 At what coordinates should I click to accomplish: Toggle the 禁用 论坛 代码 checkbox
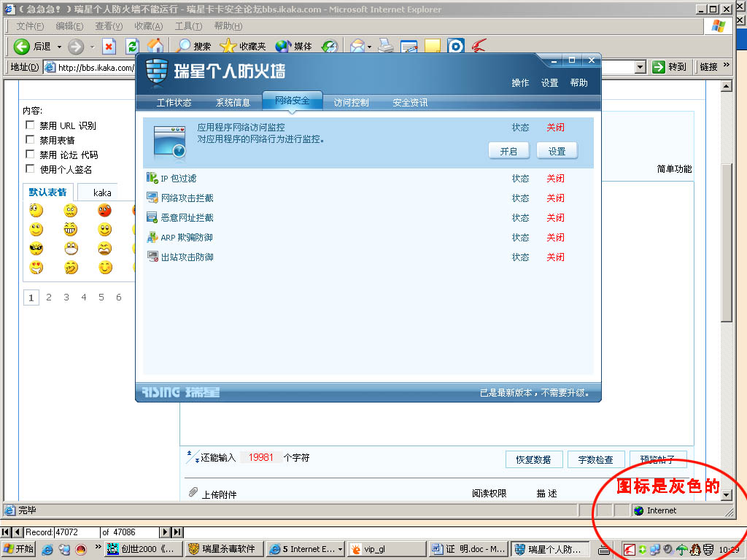click(30, 154)
